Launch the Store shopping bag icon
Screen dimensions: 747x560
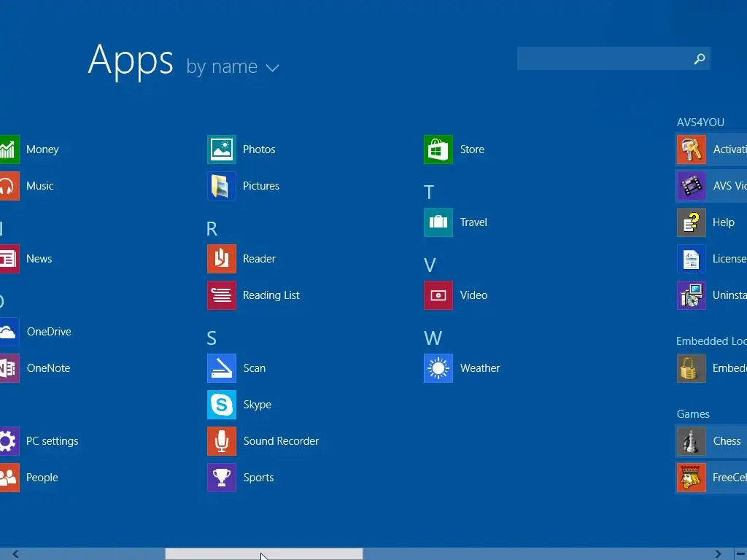point(438,149)
